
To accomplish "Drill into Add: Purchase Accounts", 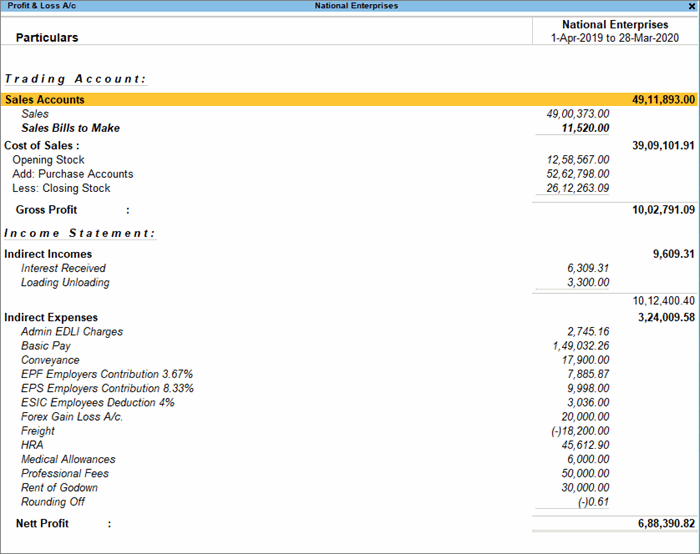I will [x=72, y=174].
